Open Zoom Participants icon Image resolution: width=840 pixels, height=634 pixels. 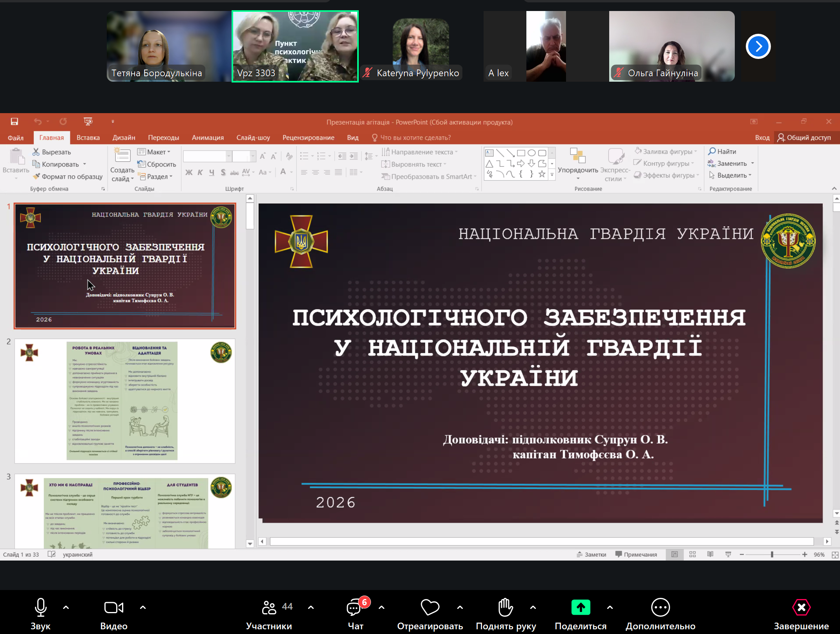(269, 608)
